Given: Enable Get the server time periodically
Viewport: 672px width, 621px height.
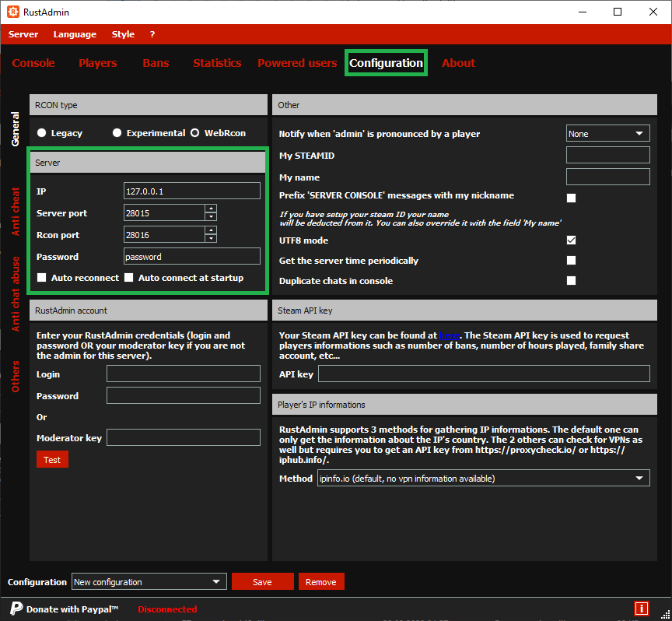Looking at the screenshot, I should click(x=571, y=261).
